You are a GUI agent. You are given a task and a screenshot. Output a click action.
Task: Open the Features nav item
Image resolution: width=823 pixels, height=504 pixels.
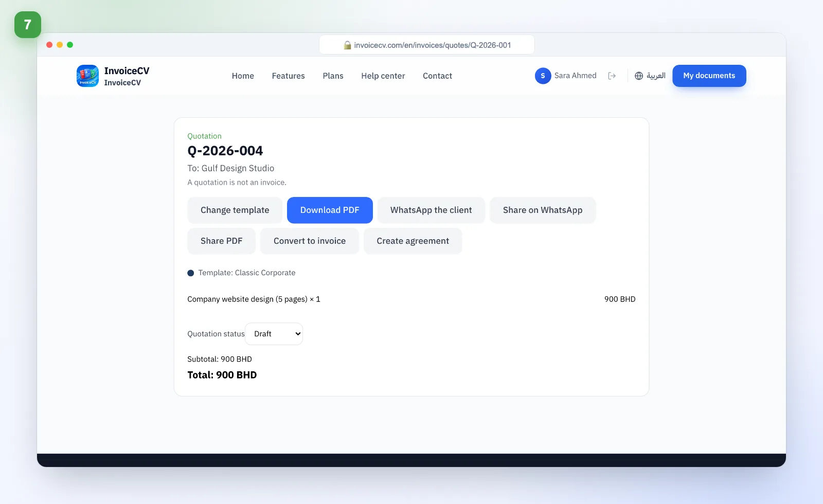(x=288, y=76)
